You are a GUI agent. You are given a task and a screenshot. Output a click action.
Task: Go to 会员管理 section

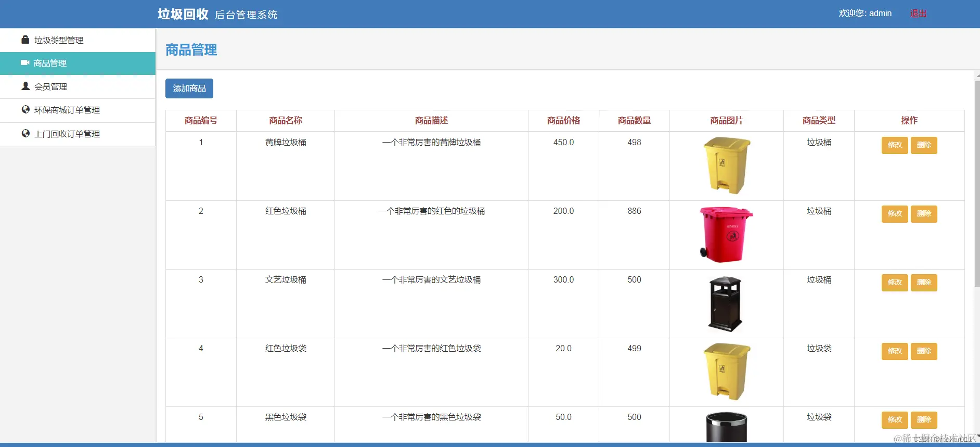click(78, 87)
